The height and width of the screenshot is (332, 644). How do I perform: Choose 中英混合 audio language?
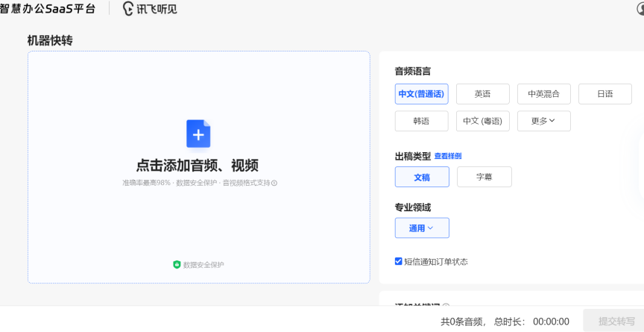pyautogui.click(x=544, y=94)
